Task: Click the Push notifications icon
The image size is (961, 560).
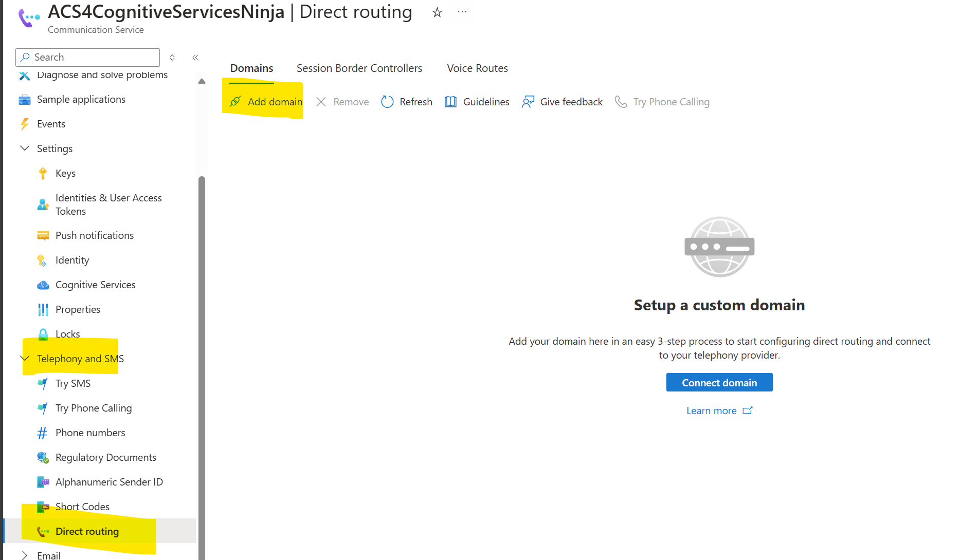Action: 43,236
